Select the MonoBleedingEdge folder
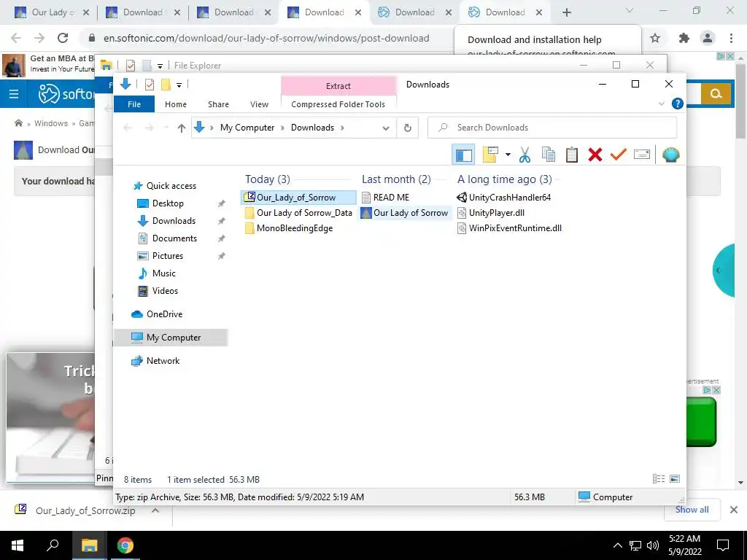Image resolution: width=747 pixels, height=560 pixels. (295, 228)
